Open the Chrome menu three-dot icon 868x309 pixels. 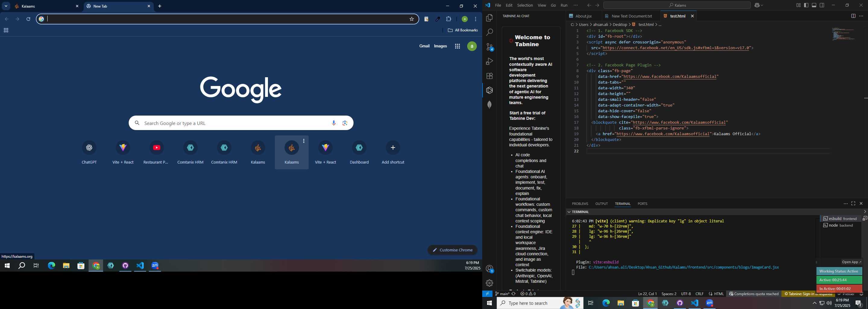pyautogui.click(x=476, y=19)
